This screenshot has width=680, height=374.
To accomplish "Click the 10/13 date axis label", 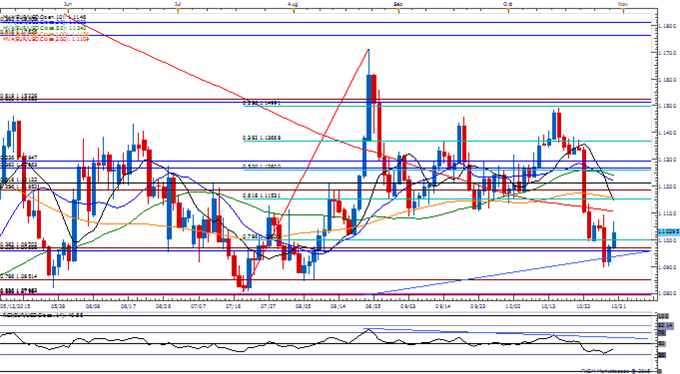I will 549,305.
